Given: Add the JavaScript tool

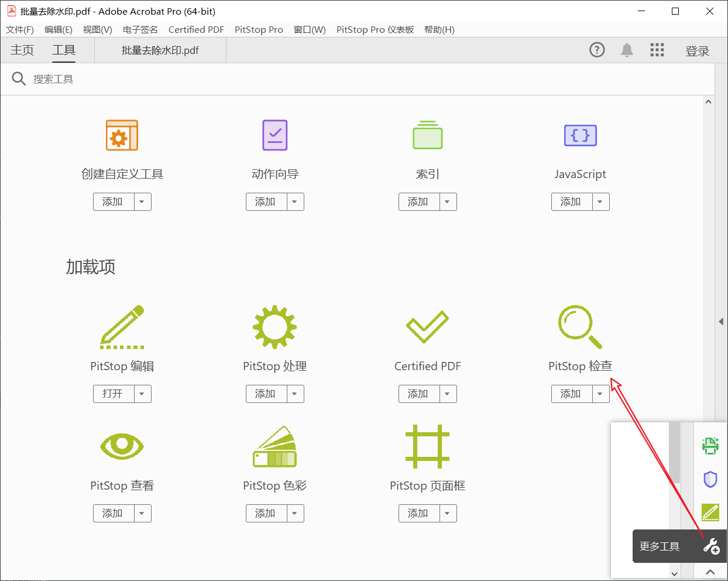Looking at the screenshot, I should [572, 201].
